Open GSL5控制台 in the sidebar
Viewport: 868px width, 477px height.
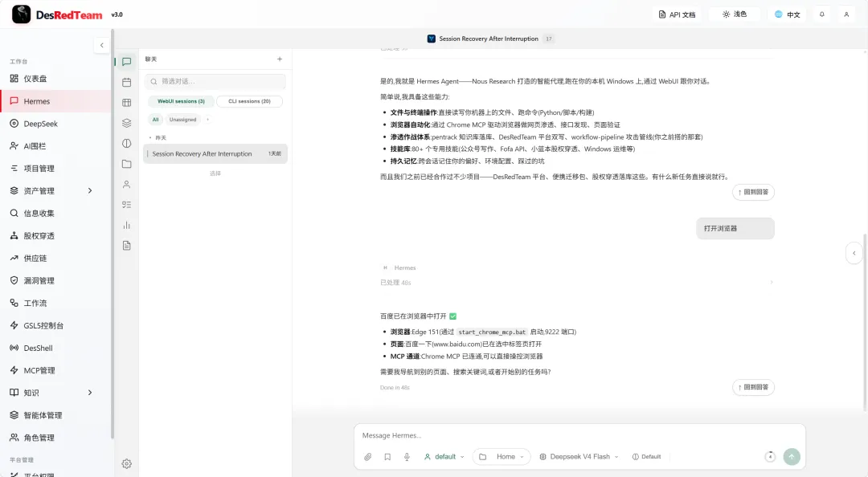pos(55,326)
